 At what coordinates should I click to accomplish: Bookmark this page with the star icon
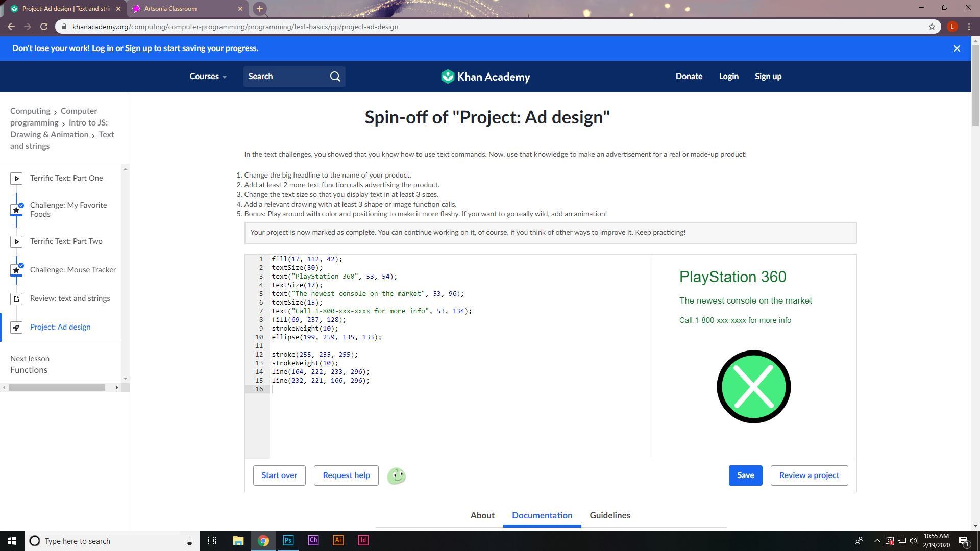(x=932, y=27)
